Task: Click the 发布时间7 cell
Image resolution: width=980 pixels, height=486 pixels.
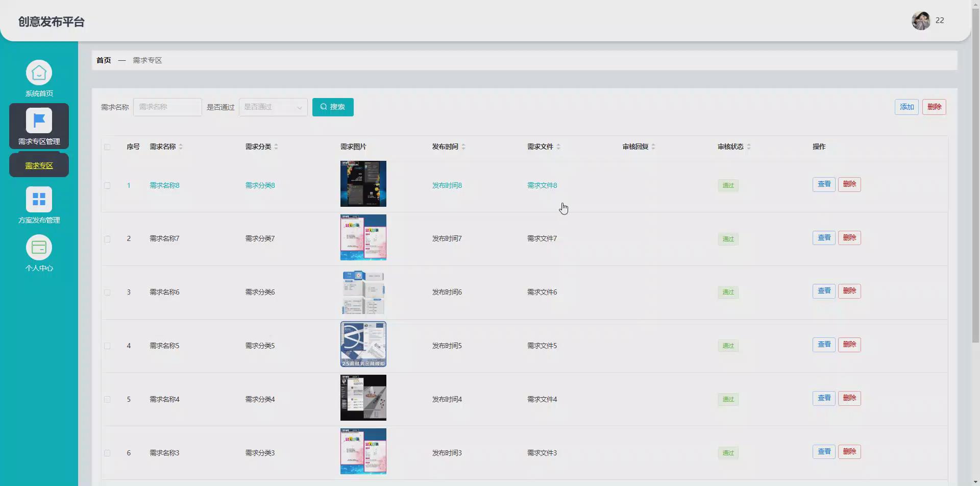Action: [447, 239]
